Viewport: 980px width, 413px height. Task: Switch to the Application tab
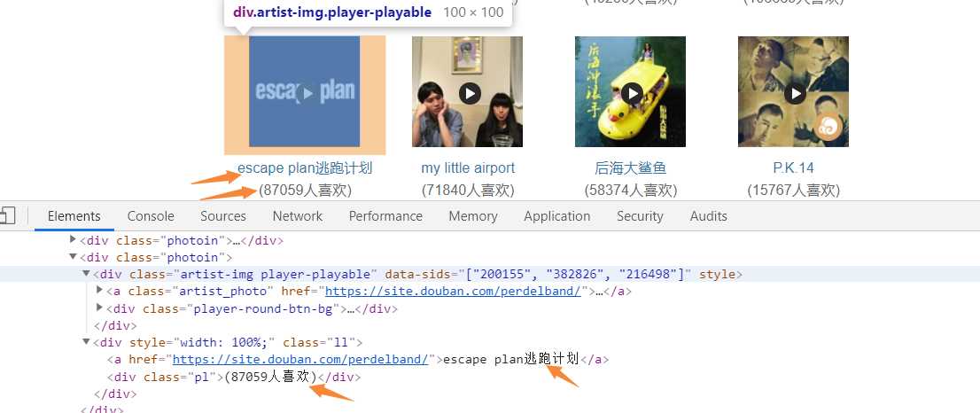coord(556,216)
